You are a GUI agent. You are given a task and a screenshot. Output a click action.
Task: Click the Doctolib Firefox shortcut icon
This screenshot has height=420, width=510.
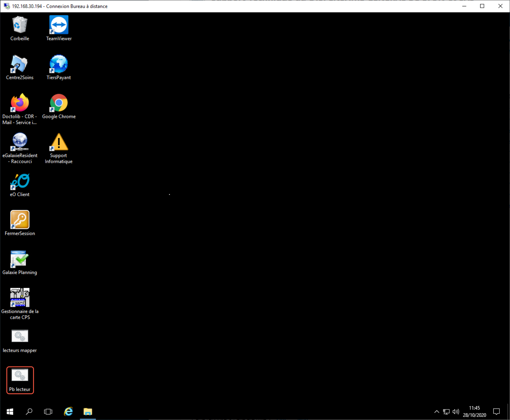[x=20, y=103]
